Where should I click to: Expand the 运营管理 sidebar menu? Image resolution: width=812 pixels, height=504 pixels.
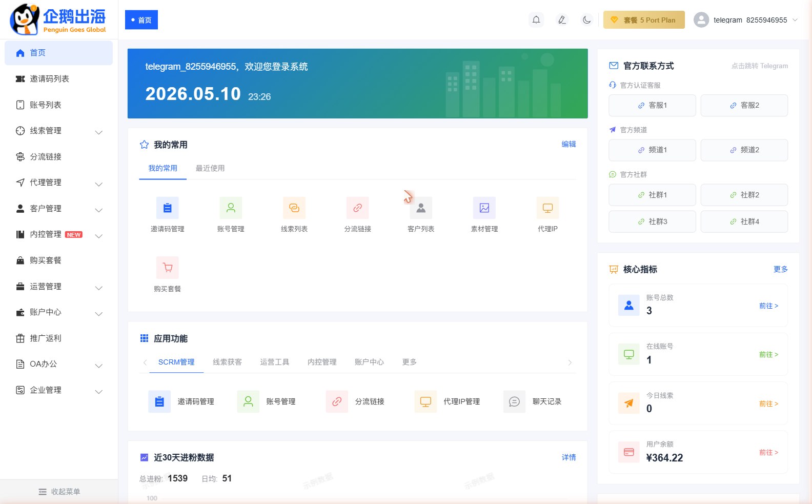click(58, 287)
